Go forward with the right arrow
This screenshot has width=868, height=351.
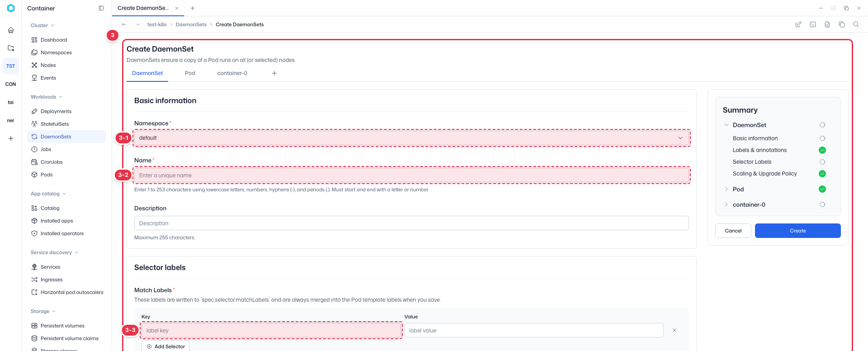(x=137, y=24)
